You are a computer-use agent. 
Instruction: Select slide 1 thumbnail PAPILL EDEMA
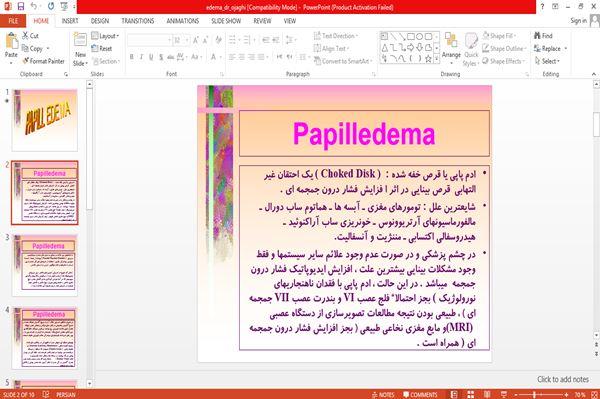coord(45,120)
